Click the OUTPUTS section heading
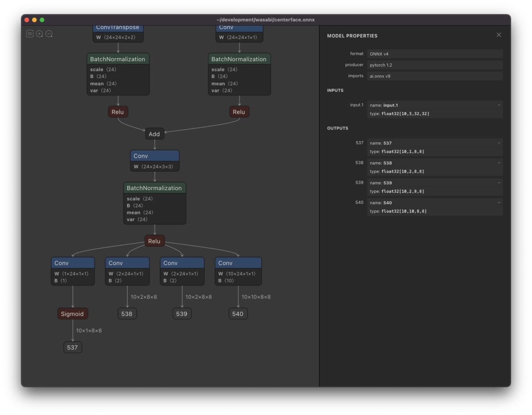532x415 pixels. tap(338, 128)
